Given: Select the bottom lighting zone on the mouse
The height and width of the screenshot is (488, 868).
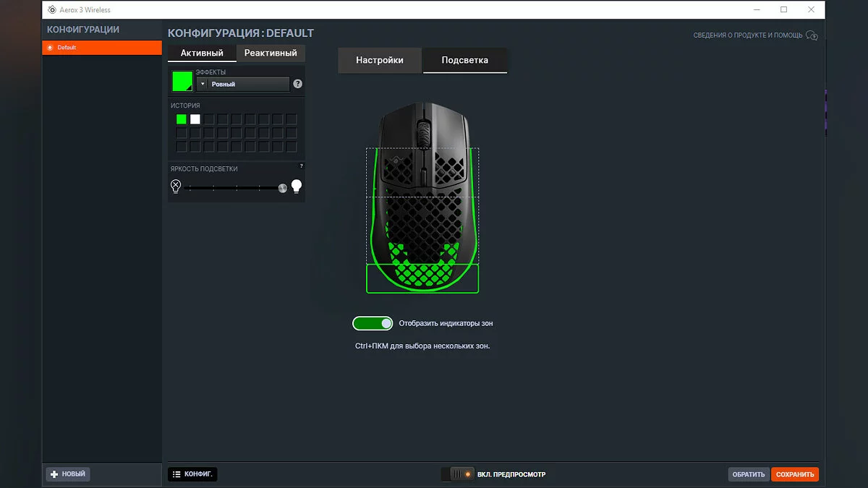Looking at the screenshot, I should pos(422,278).
